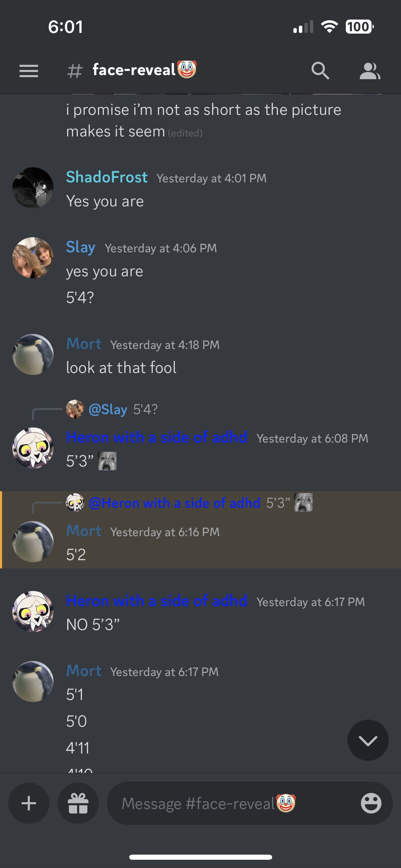Open Mort's penguin avatar at 4:18 PM
Viewport: 401px width, 868px height.
[33, 354]
